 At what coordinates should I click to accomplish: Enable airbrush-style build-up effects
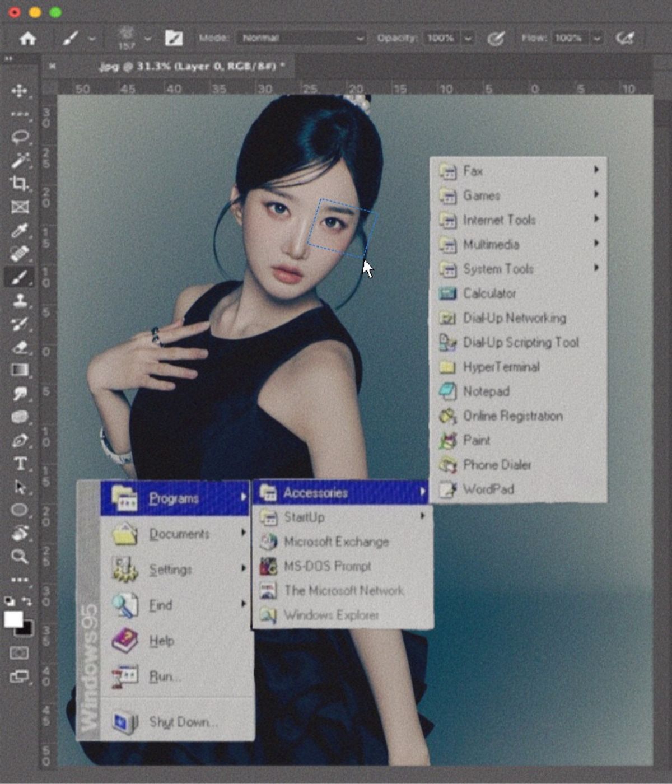click(x=625, y=38)
